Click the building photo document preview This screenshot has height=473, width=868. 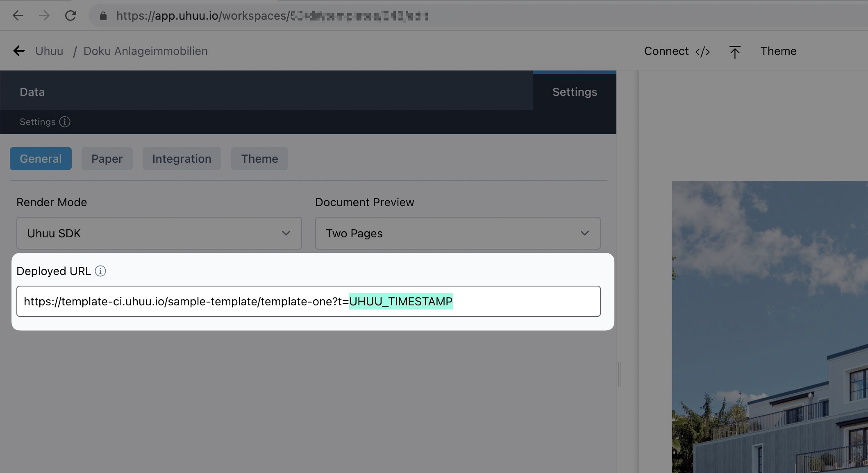tap(770, 327)
